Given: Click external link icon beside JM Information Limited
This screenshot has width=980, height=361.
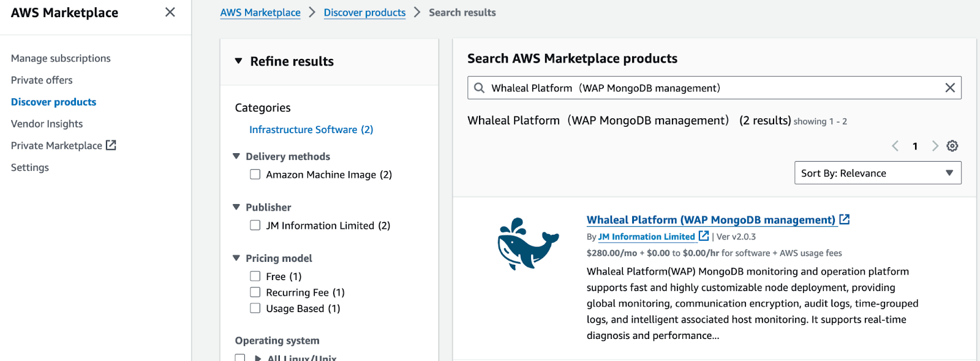Looking at the screenshot, I should (x=704, y=236).
